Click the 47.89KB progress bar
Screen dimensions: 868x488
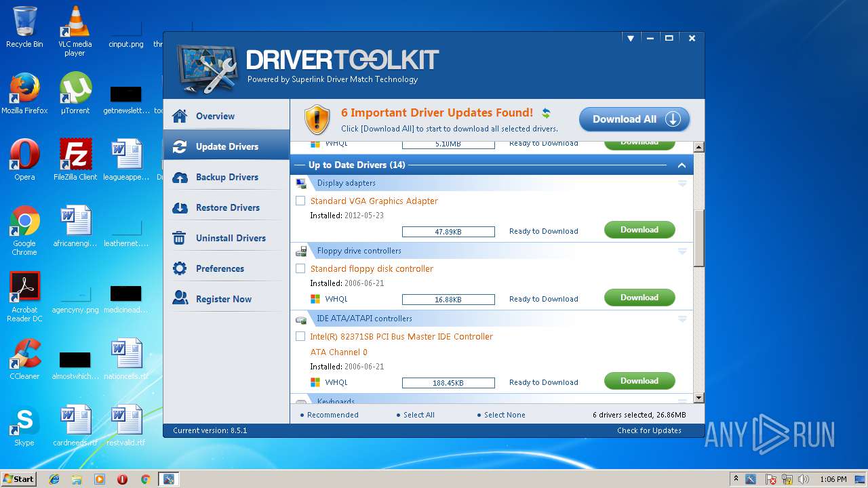point(448,232)
